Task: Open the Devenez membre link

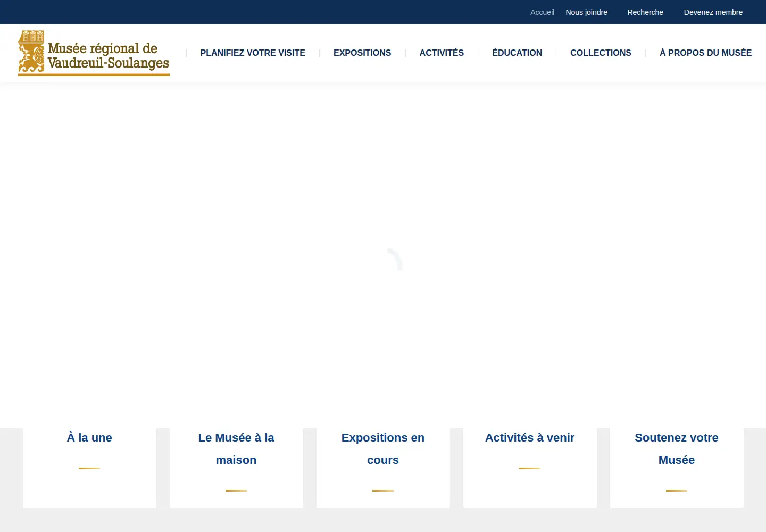Action: coord(713,12)
